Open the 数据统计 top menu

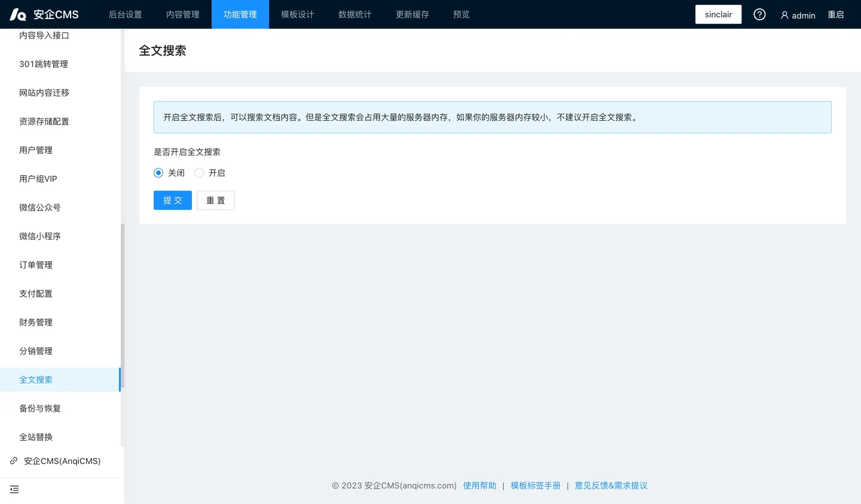[x=355, y=14]
